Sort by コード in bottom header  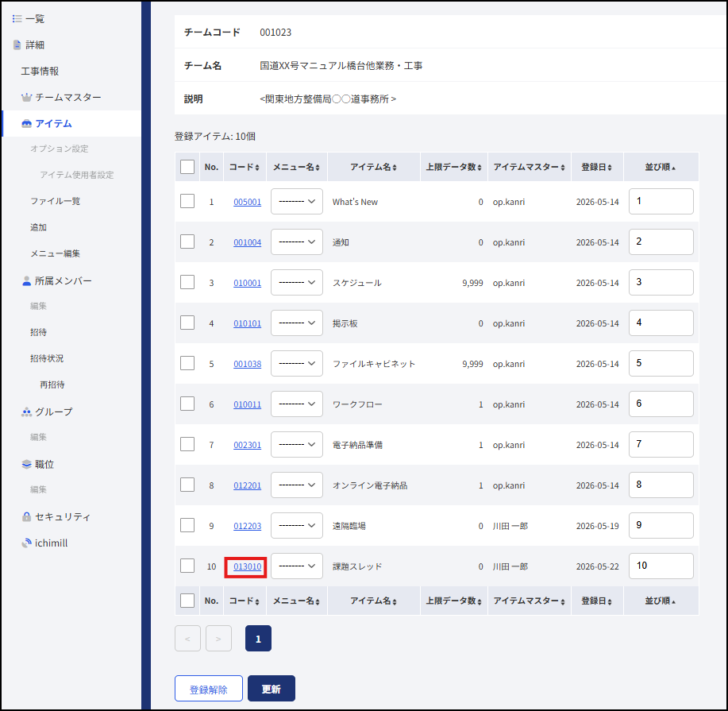tap(245, 601)
